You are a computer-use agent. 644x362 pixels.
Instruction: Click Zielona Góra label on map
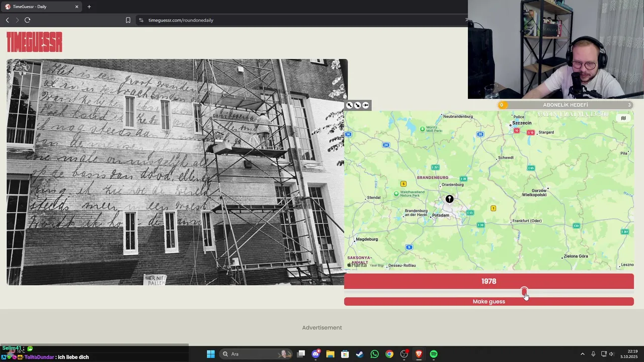pyautogui.click(x=576, y=256)
